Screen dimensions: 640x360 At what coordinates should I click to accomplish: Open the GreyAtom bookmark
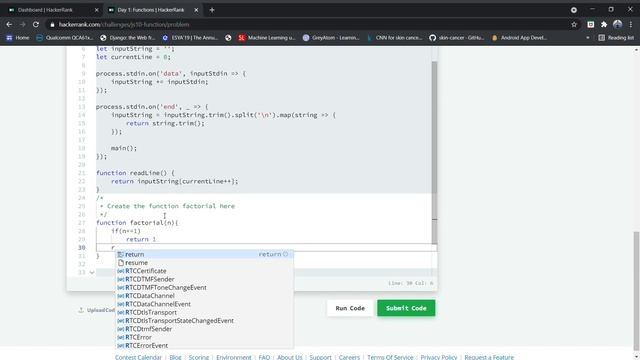click(331, 38)
